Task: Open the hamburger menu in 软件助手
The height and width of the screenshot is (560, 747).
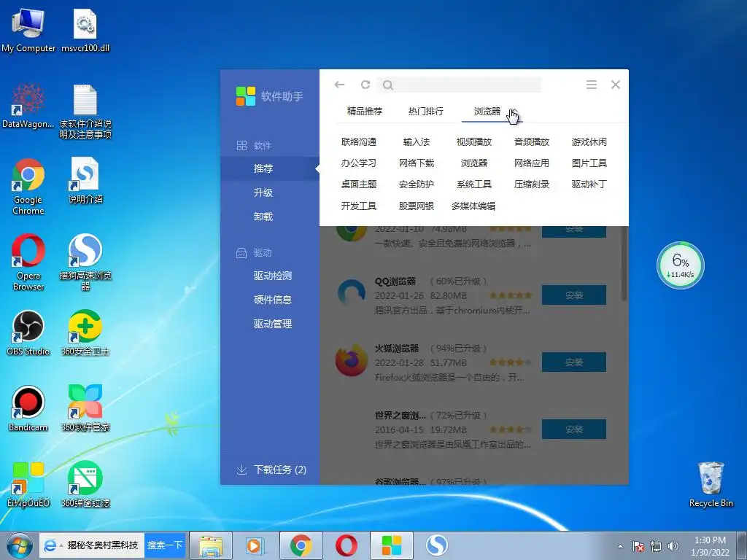Action: [x=591, y=85]
